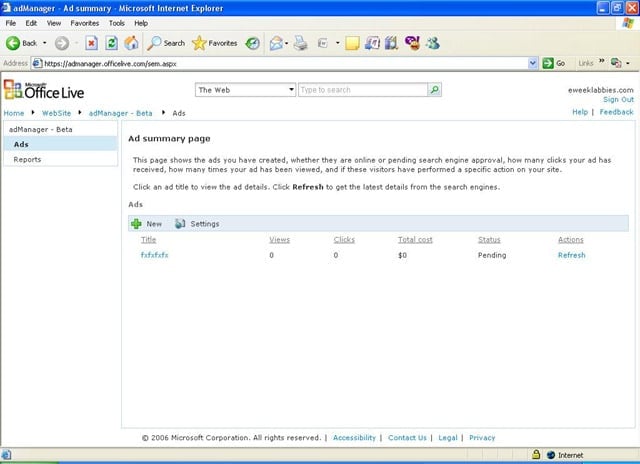The height and width of the screenshot is (464, 640).
Task: Print the page with printer icon
Action: [301, 43]
